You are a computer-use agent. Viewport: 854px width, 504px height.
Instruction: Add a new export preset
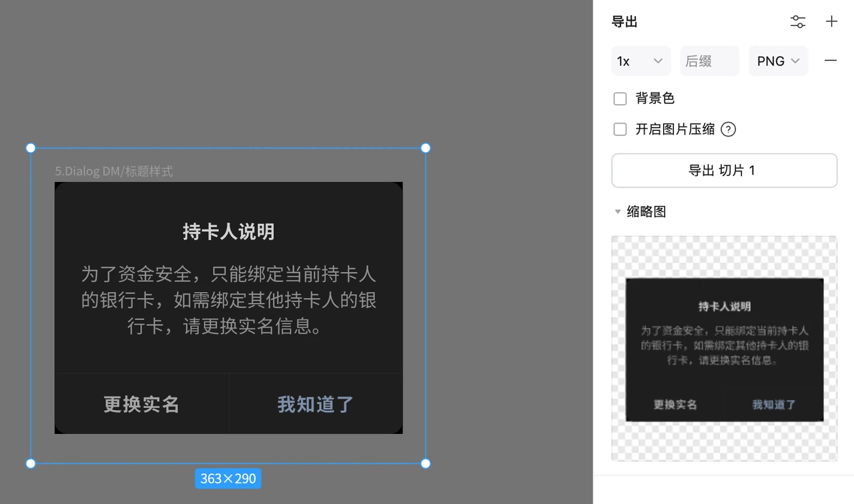click(x=831, y=21)
